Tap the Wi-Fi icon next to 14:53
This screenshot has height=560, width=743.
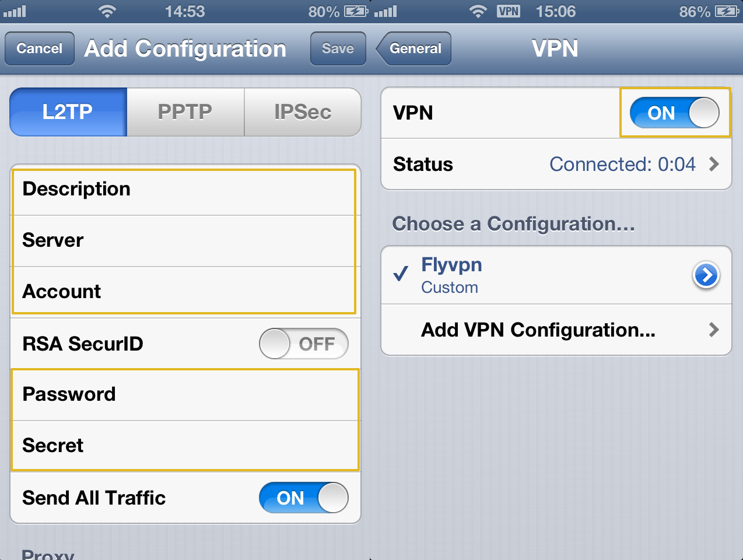(107, 11)
